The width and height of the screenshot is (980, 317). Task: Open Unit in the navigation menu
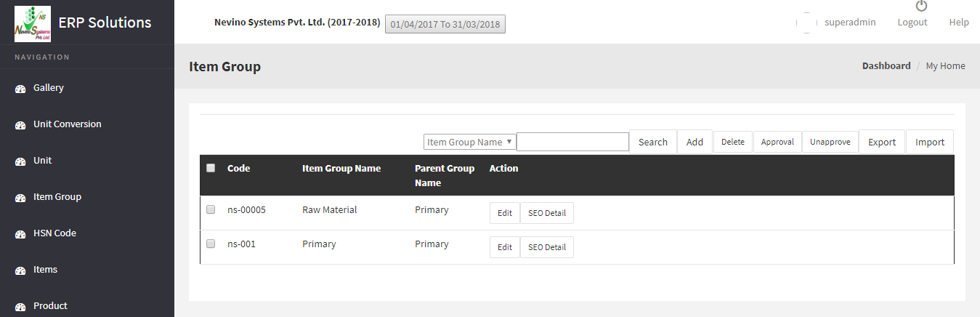[42, 161]
